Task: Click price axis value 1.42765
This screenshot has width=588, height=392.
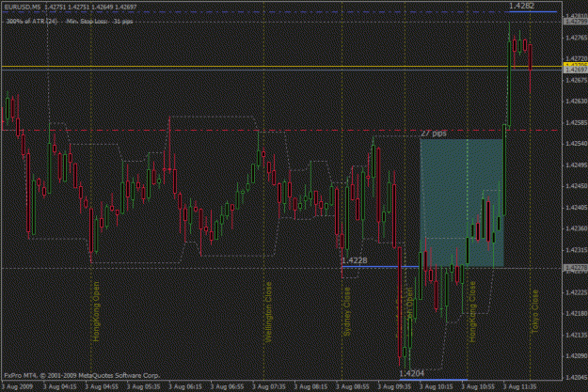Action: click(577, 38)
